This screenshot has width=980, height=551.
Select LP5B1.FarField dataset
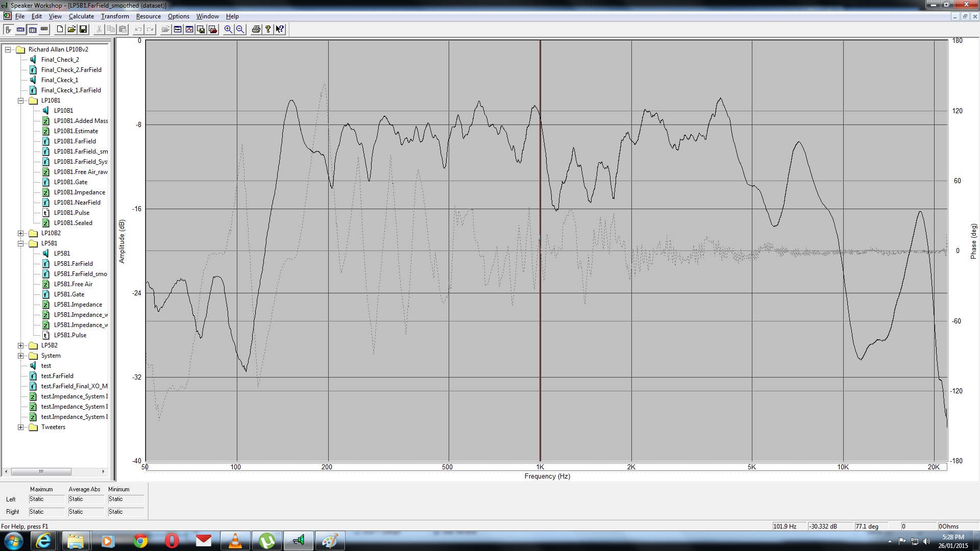73,264
